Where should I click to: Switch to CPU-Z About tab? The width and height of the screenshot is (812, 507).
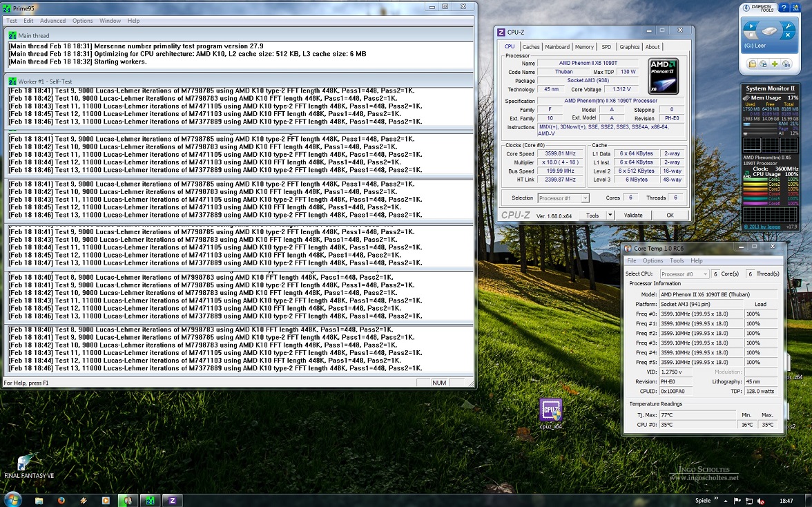pos(652,46)
